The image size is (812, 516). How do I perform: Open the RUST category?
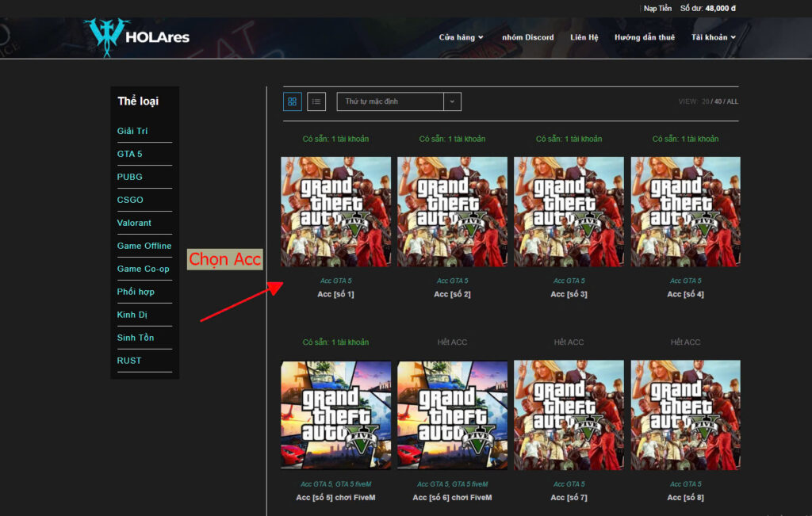coord(129,360)
